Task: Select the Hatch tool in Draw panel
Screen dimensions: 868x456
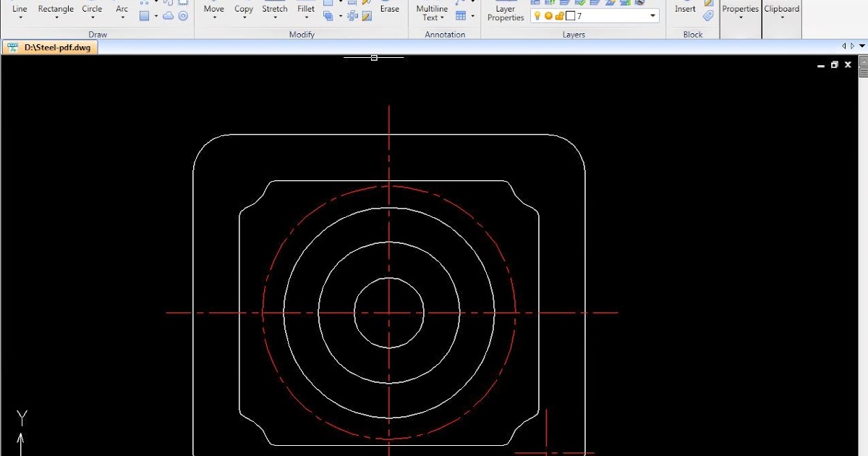Action: tap(145, 15)
